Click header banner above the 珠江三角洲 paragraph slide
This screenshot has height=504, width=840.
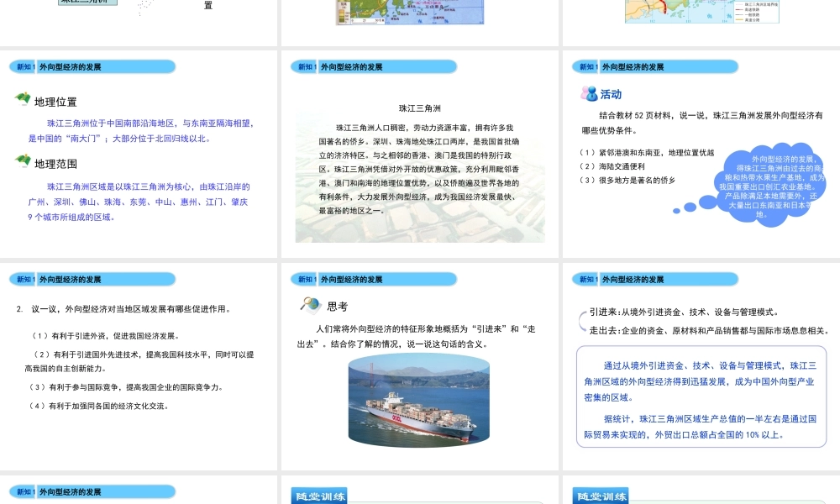[374, 67]
